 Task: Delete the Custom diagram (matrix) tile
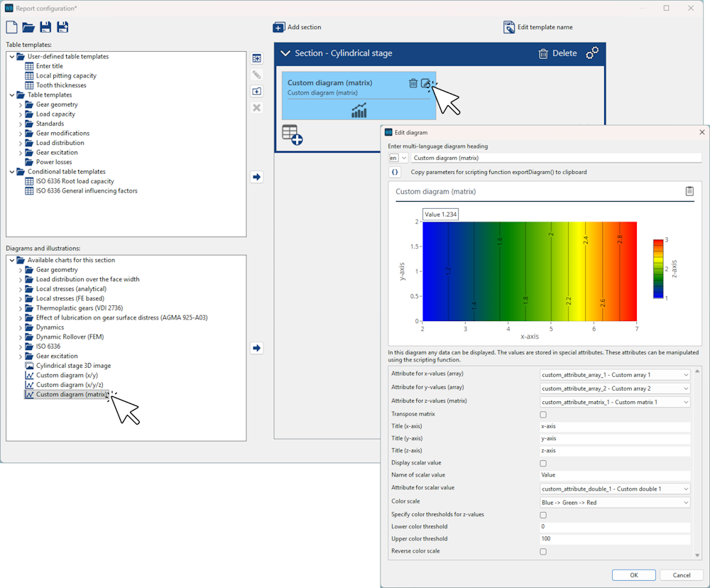point(413,83)
